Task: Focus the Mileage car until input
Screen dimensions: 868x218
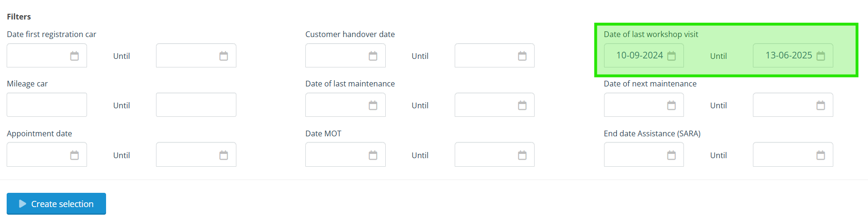Action: coord(196,105)
